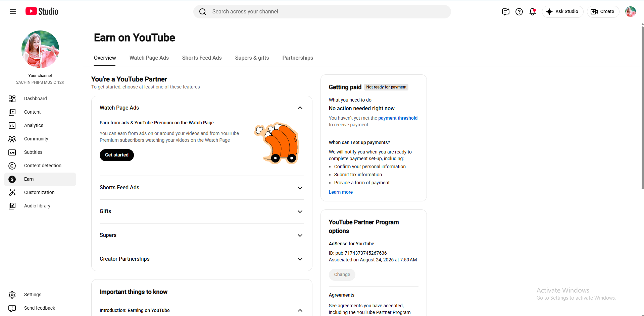Image resolution: width=644 pixels, height=316 pixels.
Task: Open Audio library in the sidebar
Action: (x=40, y=206)
